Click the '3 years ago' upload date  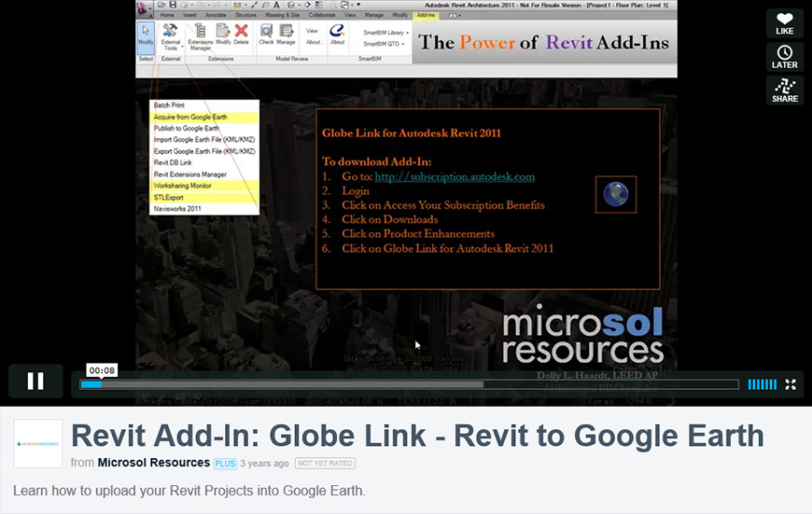click(264, 464)
